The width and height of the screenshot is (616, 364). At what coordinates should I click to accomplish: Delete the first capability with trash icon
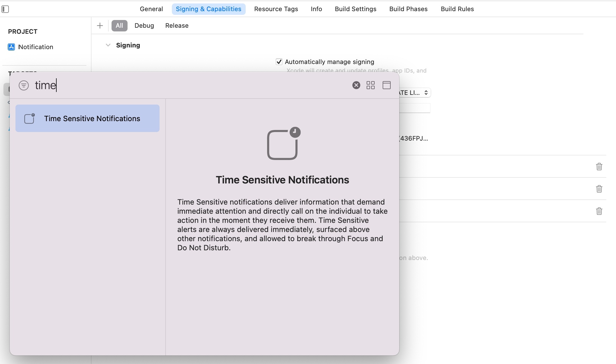(599, 167)
